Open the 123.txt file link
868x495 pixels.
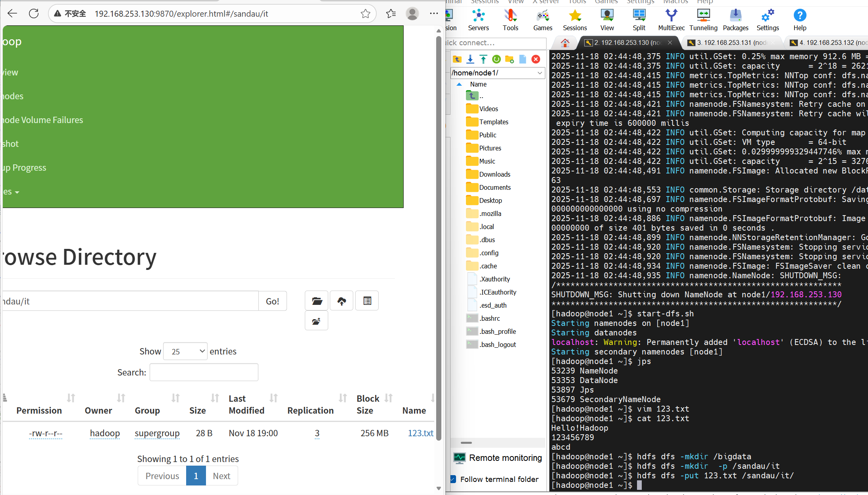[420, 433]
